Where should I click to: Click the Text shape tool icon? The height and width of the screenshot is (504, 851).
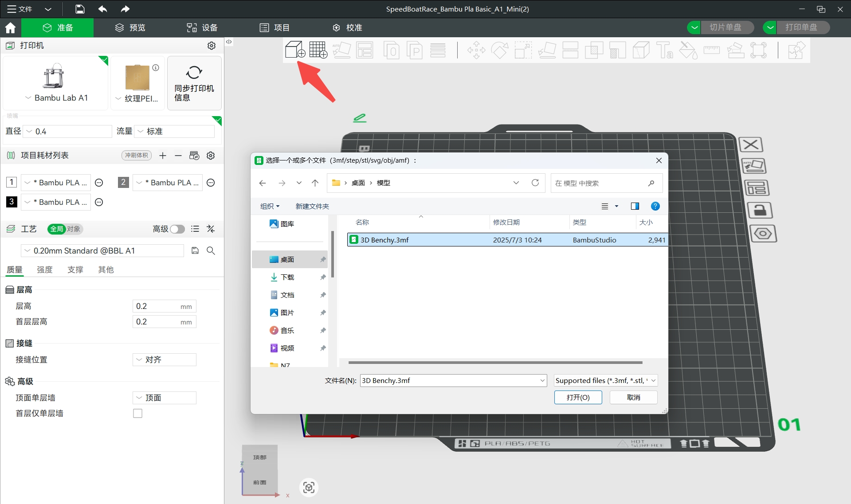pyautogui.click(x=664, y=50)
